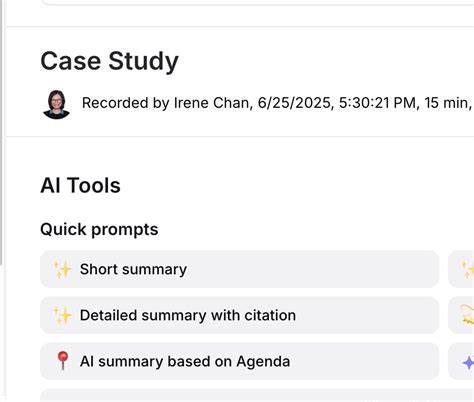Run AI summary based on Agenda prompt
The width and height of the screenshot is (474, 402).
[x=239, y=361]
